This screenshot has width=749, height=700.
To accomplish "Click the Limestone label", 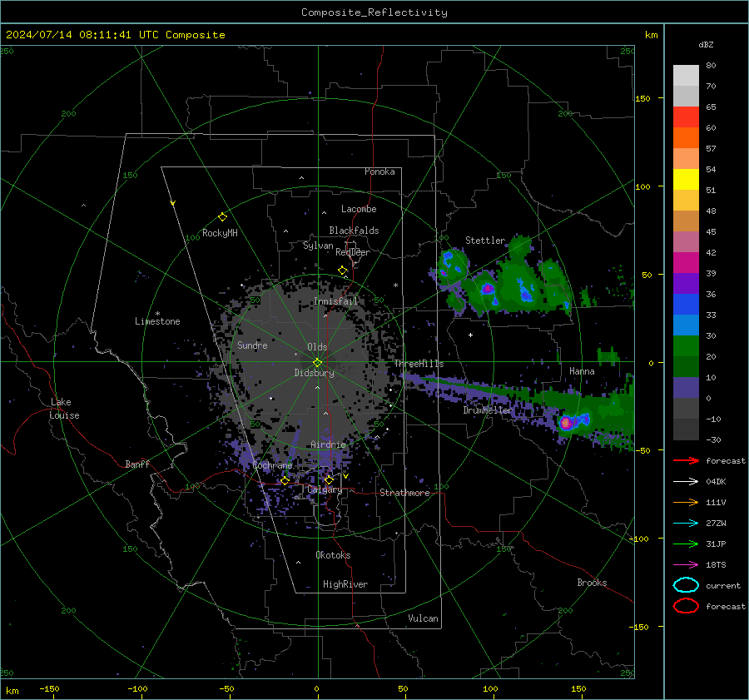I will [x=157, y=321].
